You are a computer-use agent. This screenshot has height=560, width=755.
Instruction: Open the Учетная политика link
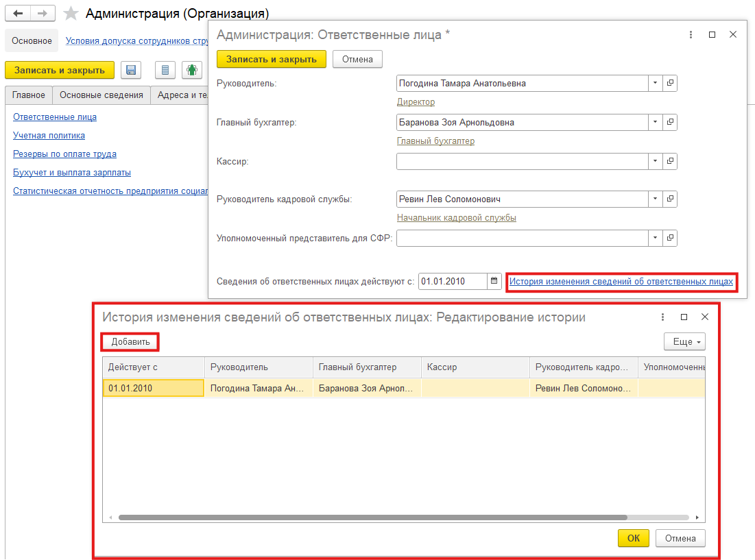(49, 136)
